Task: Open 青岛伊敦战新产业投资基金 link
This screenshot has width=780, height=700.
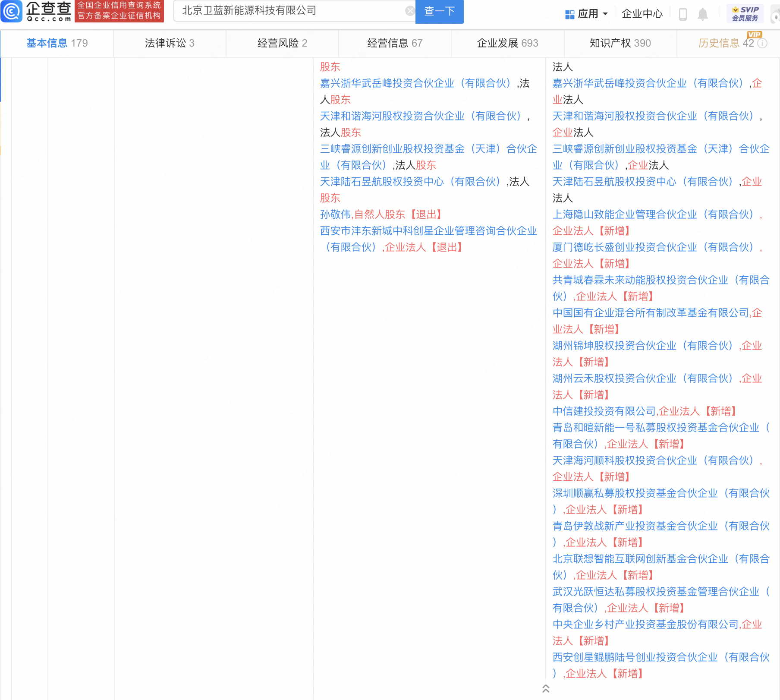Action: 661,534
